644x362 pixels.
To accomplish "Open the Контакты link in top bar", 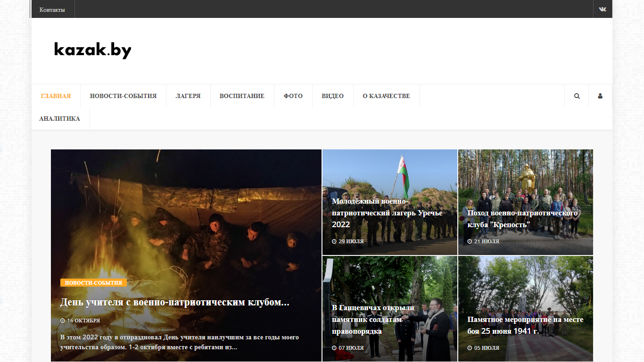I will coord(52,9).
